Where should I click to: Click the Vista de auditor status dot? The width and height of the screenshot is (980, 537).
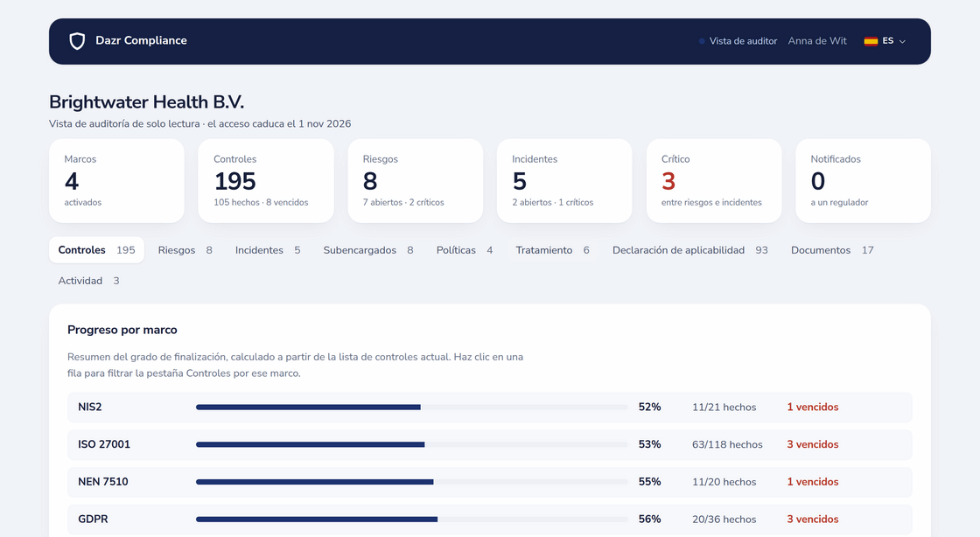[702, 41]
